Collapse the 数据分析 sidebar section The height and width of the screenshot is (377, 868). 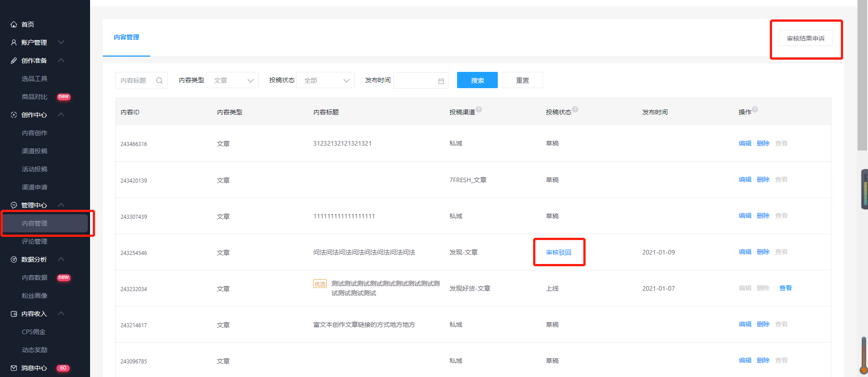tap(61, 259)
